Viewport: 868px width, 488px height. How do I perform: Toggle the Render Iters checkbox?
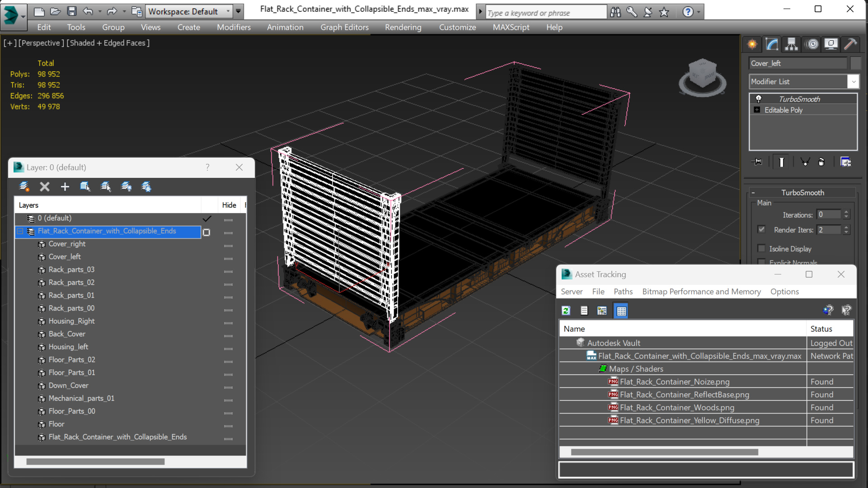pos(761,229)
